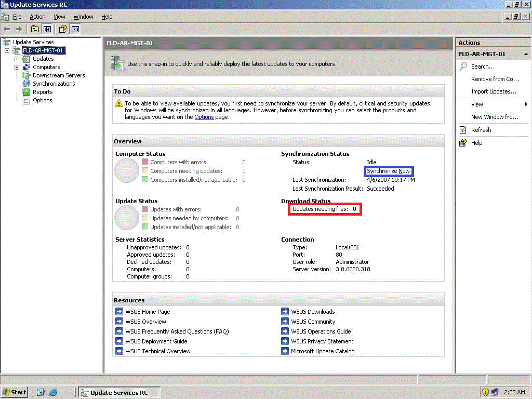Open the Options link in To Do
The width and height of the screenshot is (532, 399).
pyautogui.click(x=204, y=117)
